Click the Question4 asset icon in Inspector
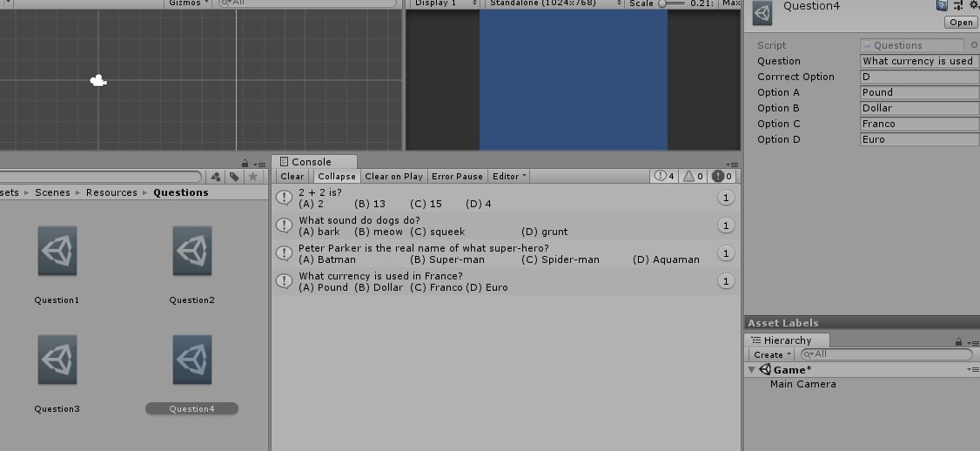Screen dimensions: 980x451 tap(762, 14)
